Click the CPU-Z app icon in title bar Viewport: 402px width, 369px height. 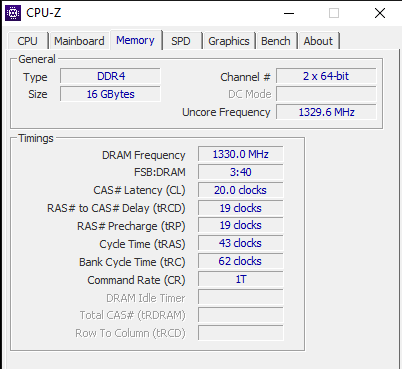pyautogui.click(x=13, y=13)
